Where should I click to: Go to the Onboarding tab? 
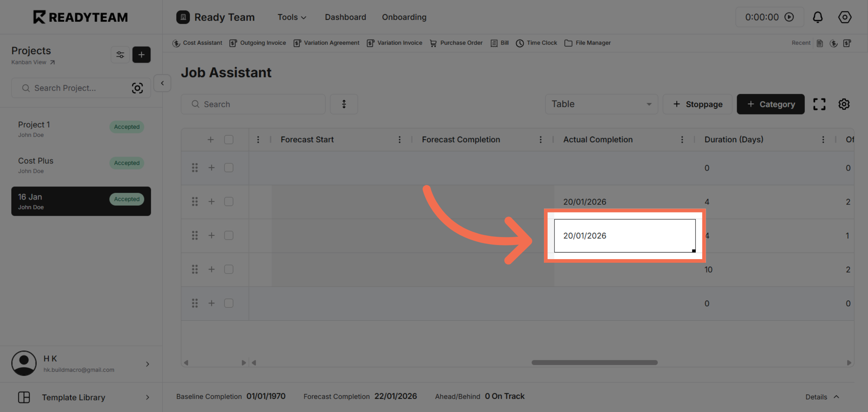404,17
